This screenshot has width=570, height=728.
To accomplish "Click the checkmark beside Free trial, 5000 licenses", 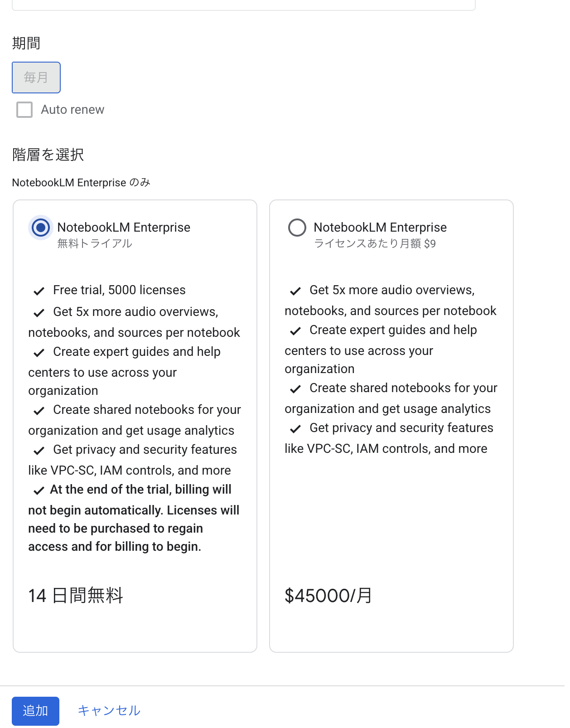I will [x=39, y=291].
